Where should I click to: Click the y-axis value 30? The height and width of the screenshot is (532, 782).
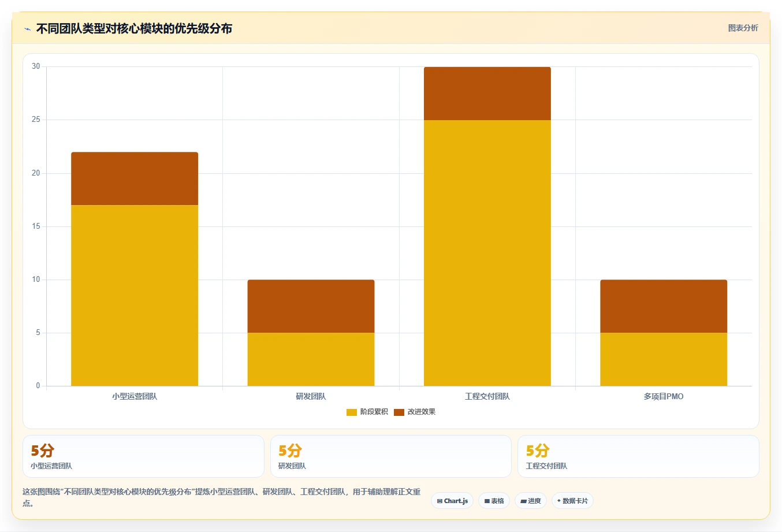(36, 66)
